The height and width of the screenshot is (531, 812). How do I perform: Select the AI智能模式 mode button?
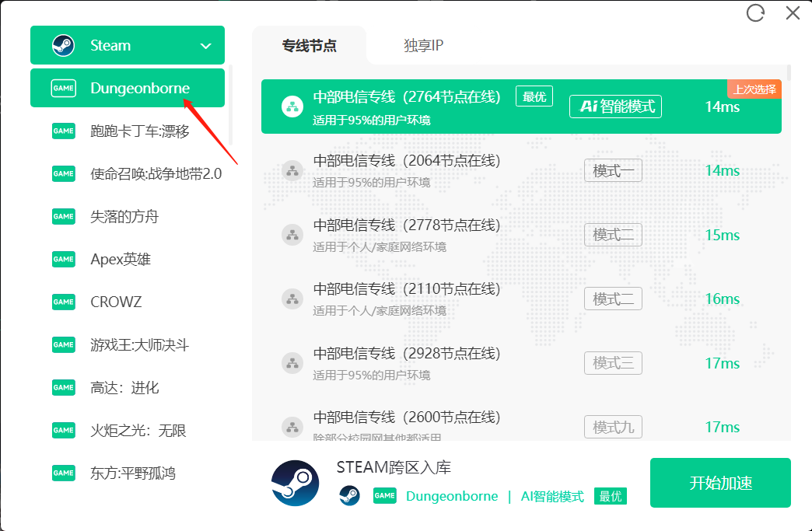[615, 107]
